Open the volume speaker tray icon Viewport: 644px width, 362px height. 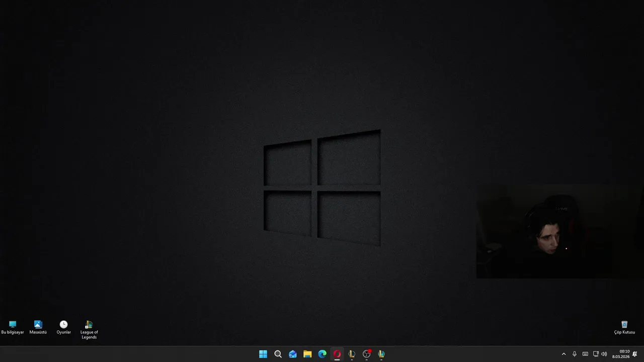tap(604, 354)
